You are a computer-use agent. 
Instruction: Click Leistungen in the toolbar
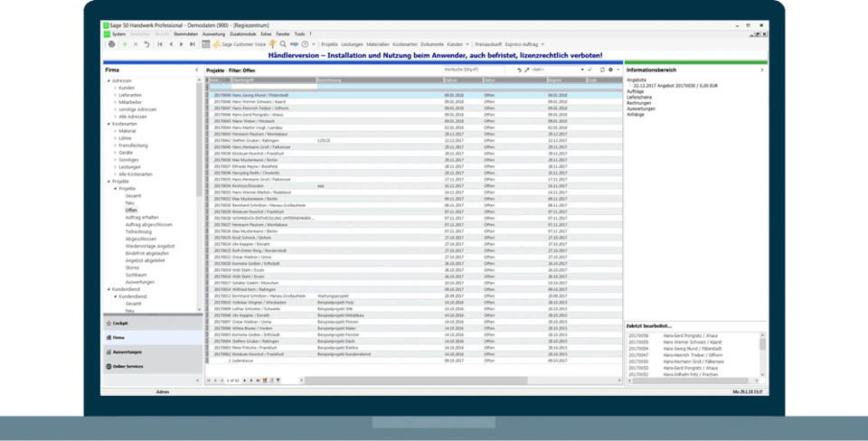(352, 44)
